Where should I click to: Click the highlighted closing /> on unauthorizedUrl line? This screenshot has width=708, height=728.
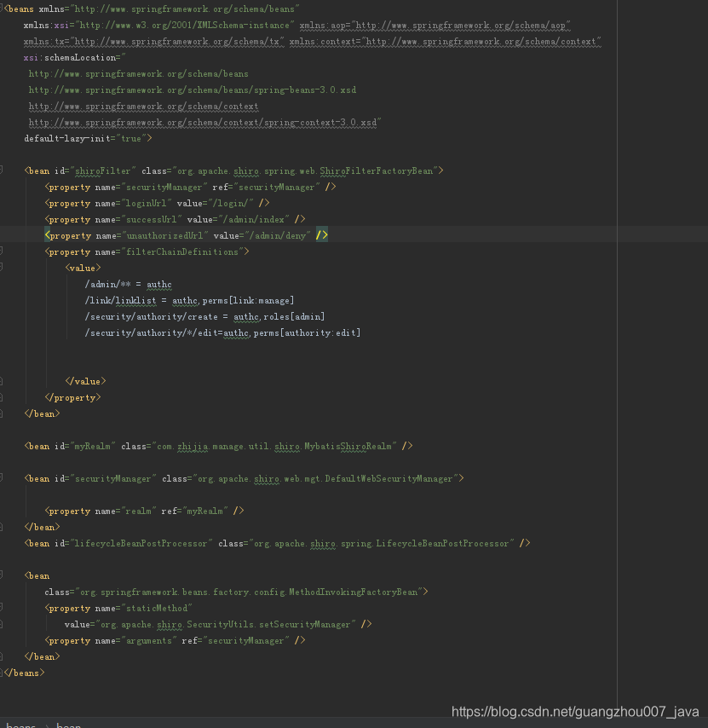[x=321, y=235]
